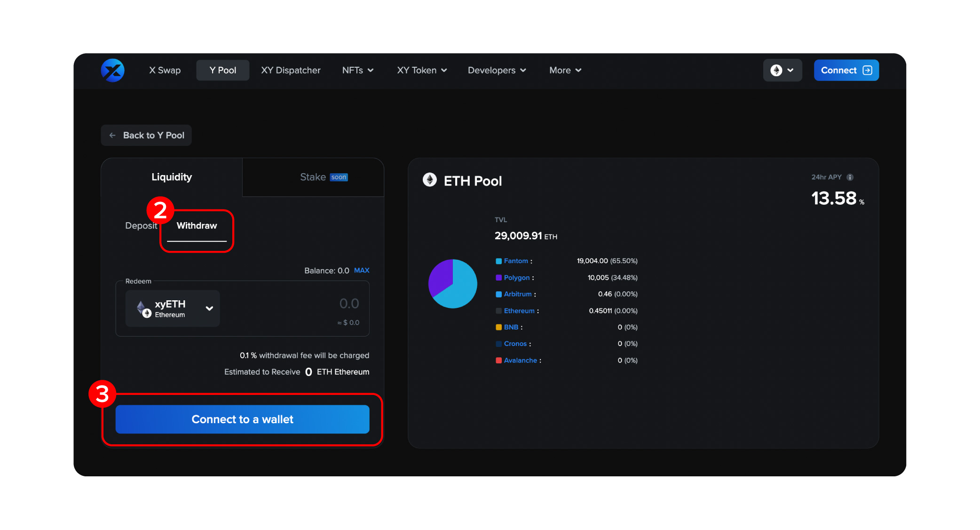Click the back arrow in Back to Y Pool
The height and width of the screenshot is (530, 980).
[x=112, y=135]
